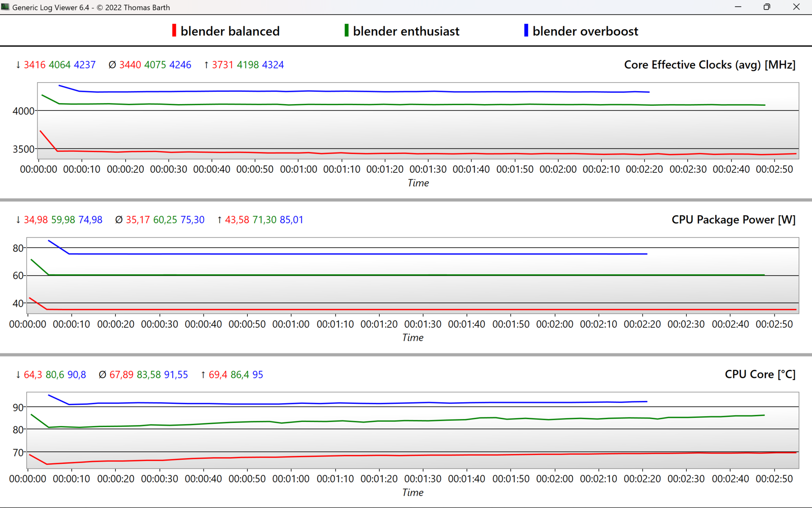Click average symbol in clocks chart stats
The height and width of the screenshot is (508, 812).
pos(112,65)
